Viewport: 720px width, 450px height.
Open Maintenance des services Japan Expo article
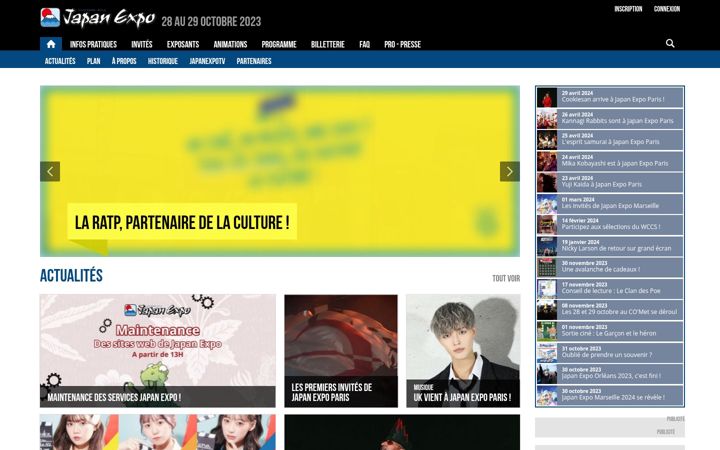tap(158, 351)
